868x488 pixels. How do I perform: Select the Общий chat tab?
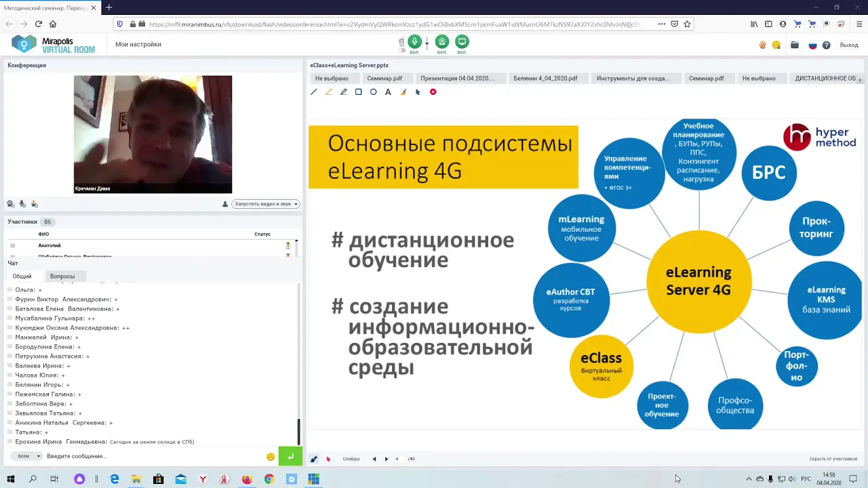pos(22,276)
